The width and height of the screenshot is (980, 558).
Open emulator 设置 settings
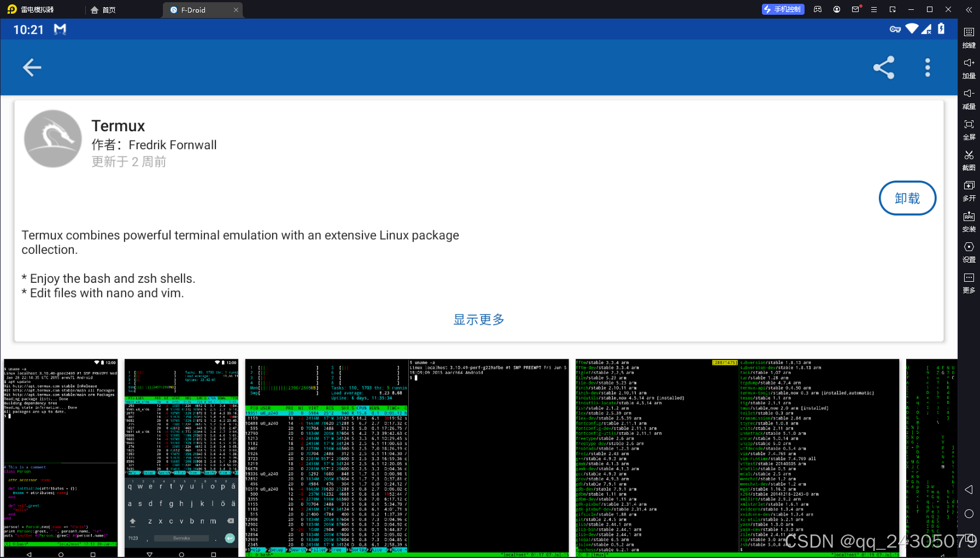pyautogui.click(x=969, y=252)
